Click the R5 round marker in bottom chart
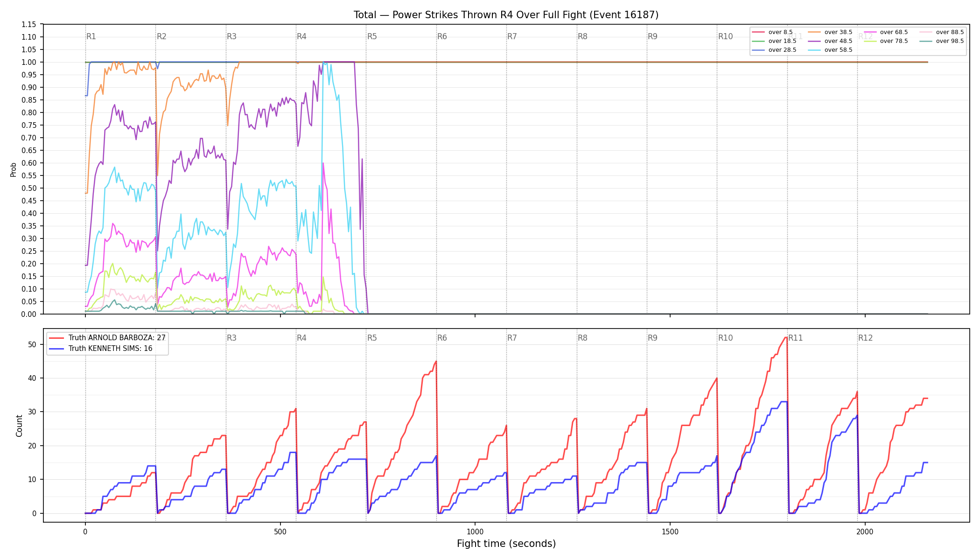This screenshot has width=980, height=560. point(372,338)
